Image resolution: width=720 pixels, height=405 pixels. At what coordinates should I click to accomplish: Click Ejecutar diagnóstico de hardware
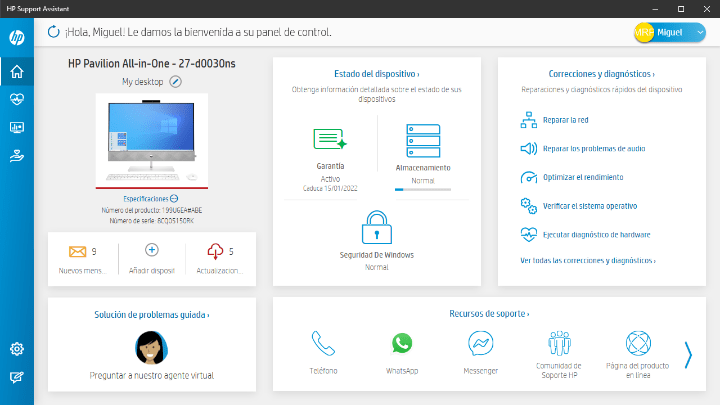click(596, 235)
